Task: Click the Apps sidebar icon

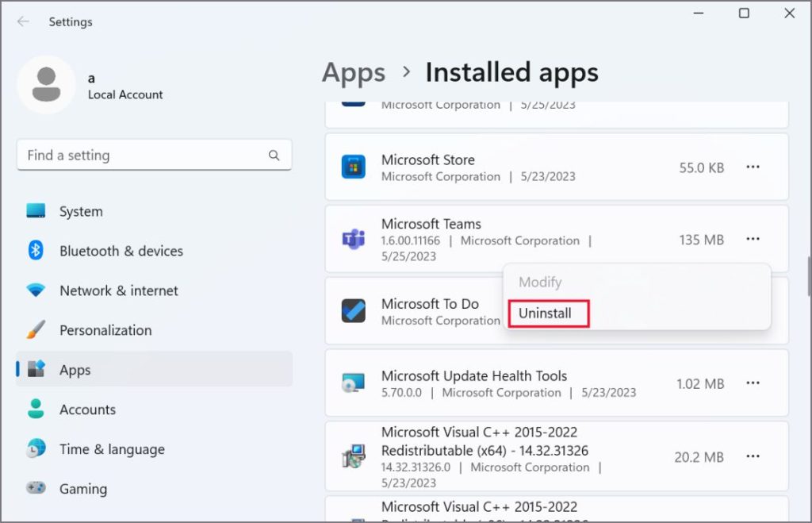Action: click(x=36, y=369)
